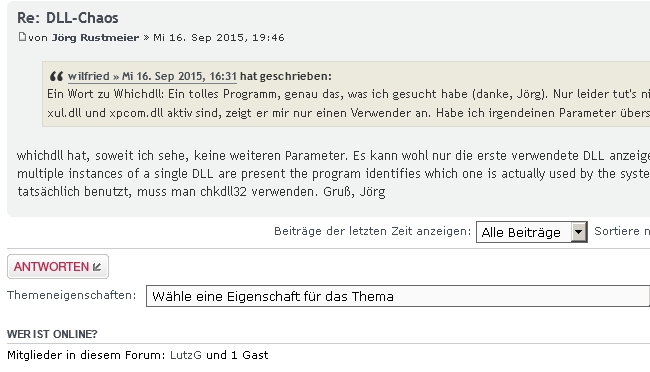Image resolution: width=650 pixels, height=372 pixels.
Task: Click inside the quoted wilfried text block
Action: tap(348, 103)
